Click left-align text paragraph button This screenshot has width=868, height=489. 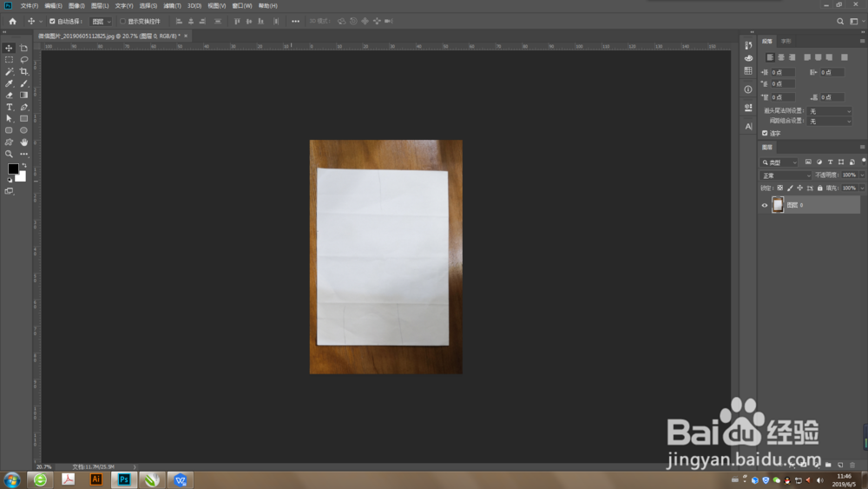pyautogui.click(x=770, y=57)
